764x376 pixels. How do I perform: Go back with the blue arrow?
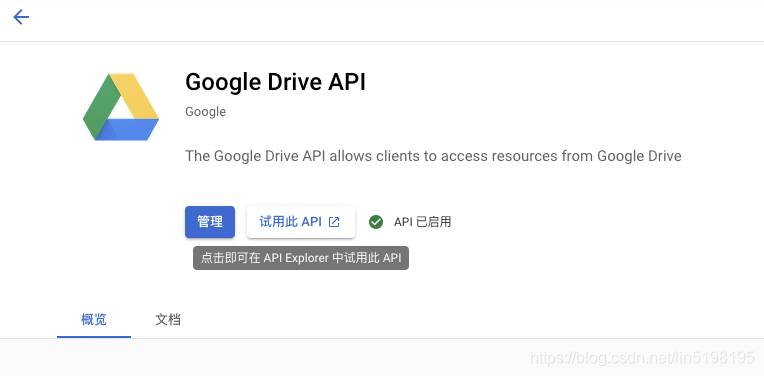(x=21, y=18)
